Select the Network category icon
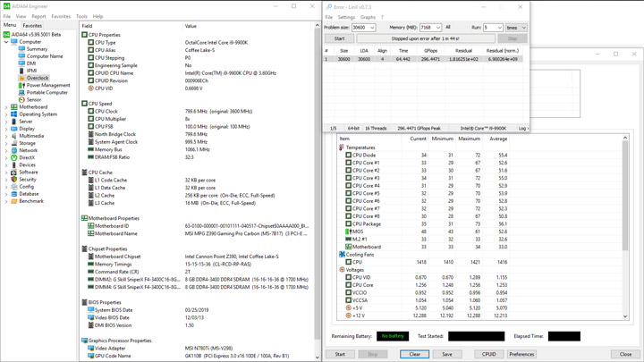Viewport: 644px width, 362px height. coord(14,150)
